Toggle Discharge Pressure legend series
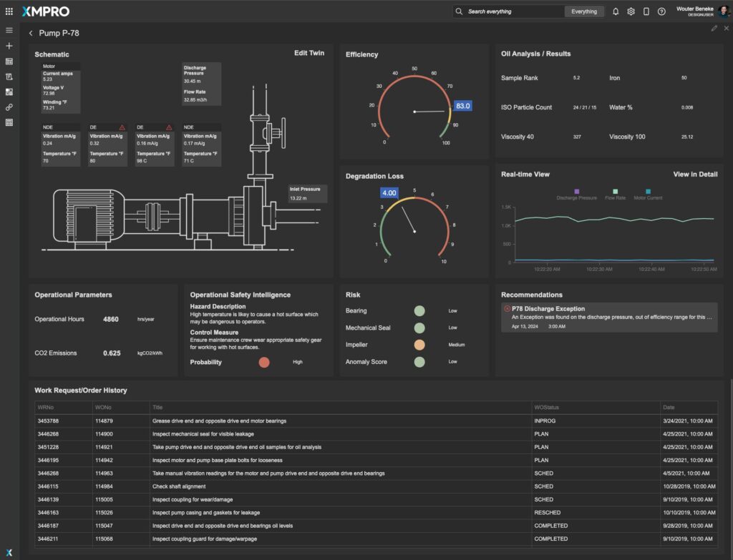Viewport: 733px width, 560px height. [x=576, y=195]
